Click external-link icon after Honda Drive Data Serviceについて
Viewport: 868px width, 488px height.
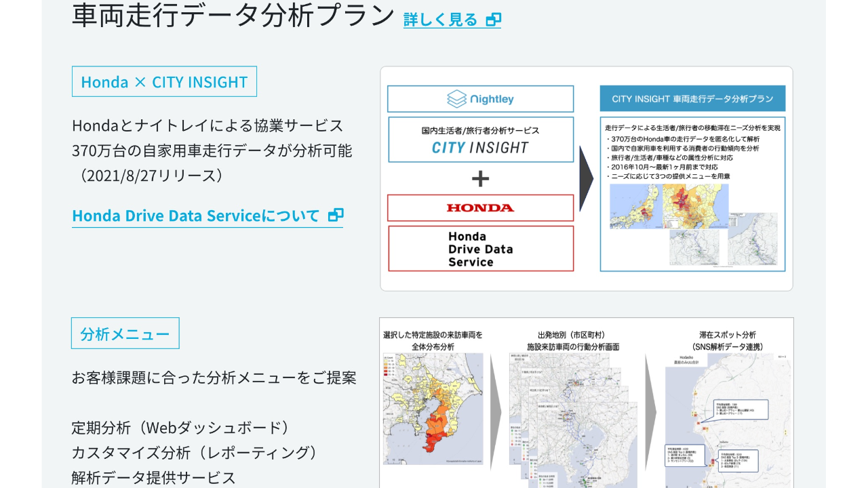click(335, 216)
